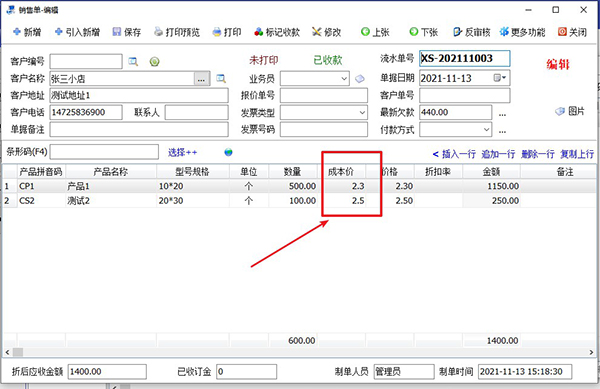Click the 型号规格 column header

click(193, 172)
